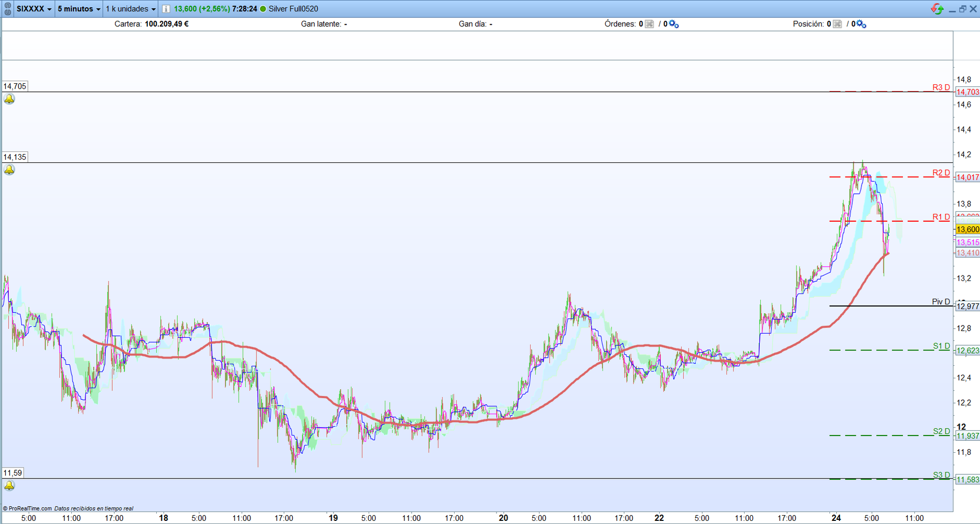980x524 pixels.
Task: Click the R2 D pivot label
Action: [941, 173]
